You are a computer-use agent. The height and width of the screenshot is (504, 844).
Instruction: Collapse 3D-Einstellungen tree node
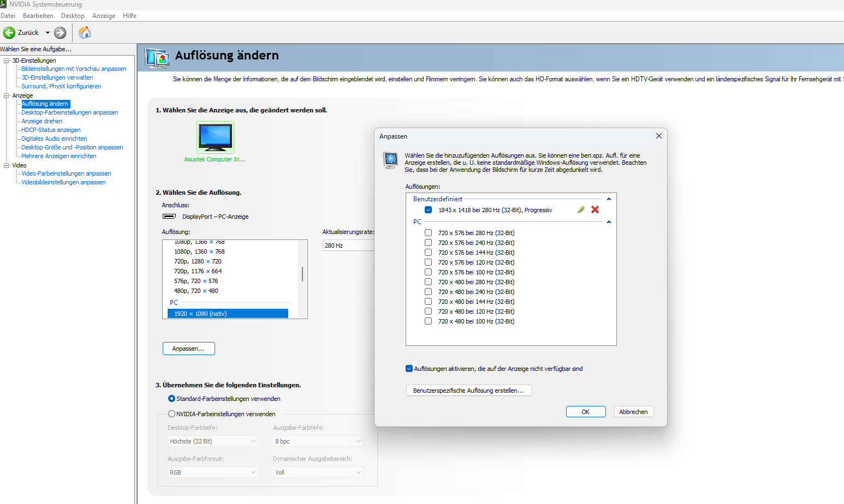coord(7,61)
